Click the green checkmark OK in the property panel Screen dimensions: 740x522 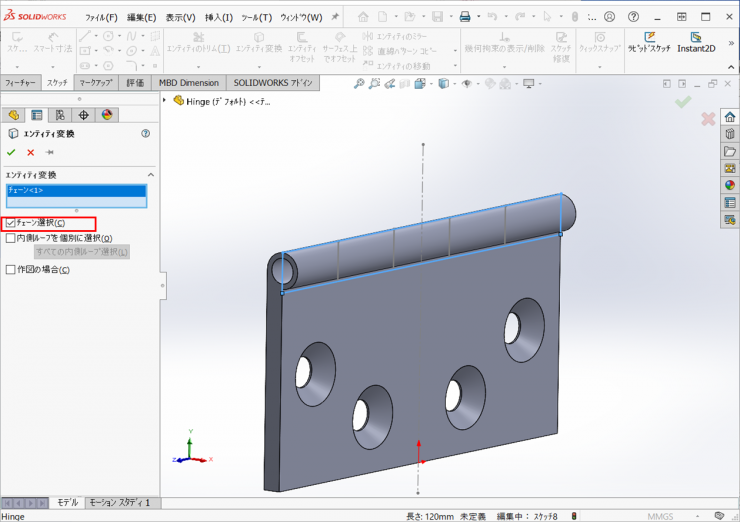coord(11,152)
